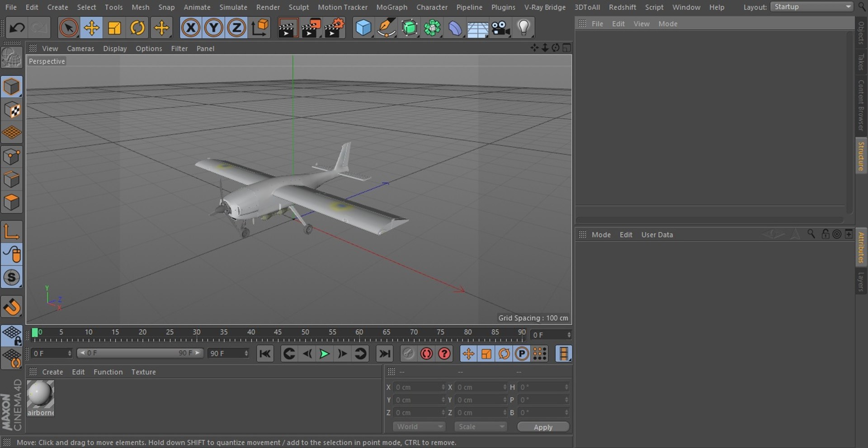Add a Cube primitive object
This screenshot has width=868, height=448.
(x=363, y=28)
